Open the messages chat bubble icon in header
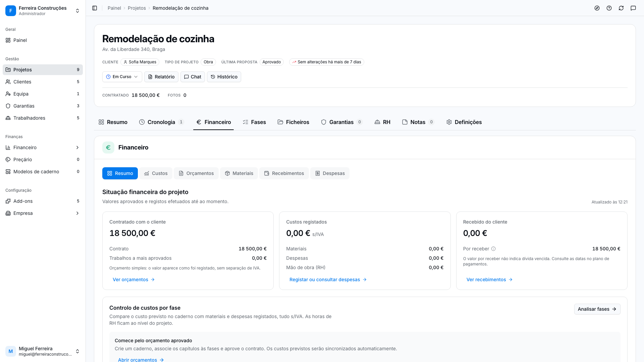644x362 pixels. [x=633, y=8]
